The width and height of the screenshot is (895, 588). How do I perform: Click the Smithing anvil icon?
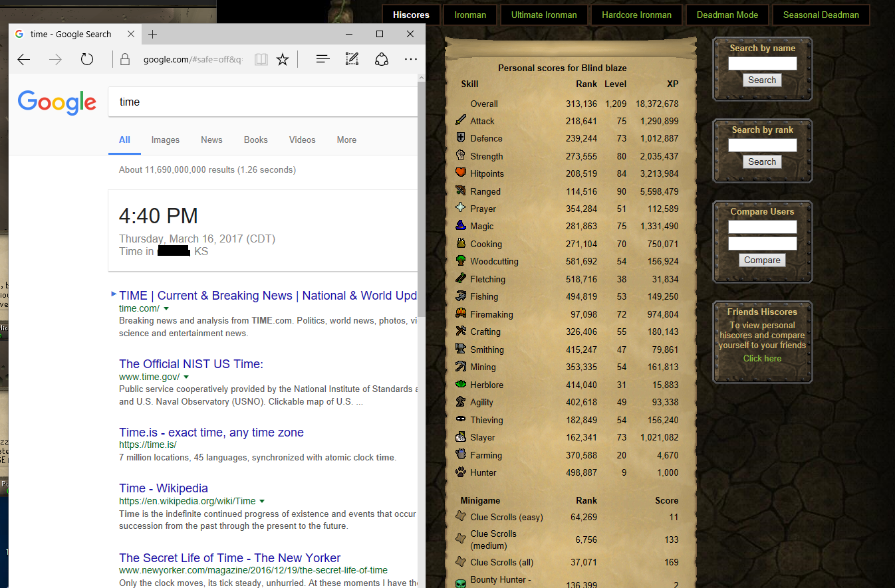(x=460, y=349)
